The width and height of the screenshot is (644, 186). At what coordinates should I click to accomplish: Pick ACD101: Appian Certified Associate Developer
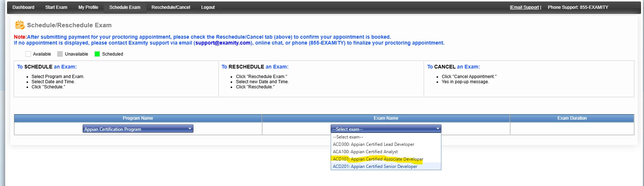click(x=386, y=159)
